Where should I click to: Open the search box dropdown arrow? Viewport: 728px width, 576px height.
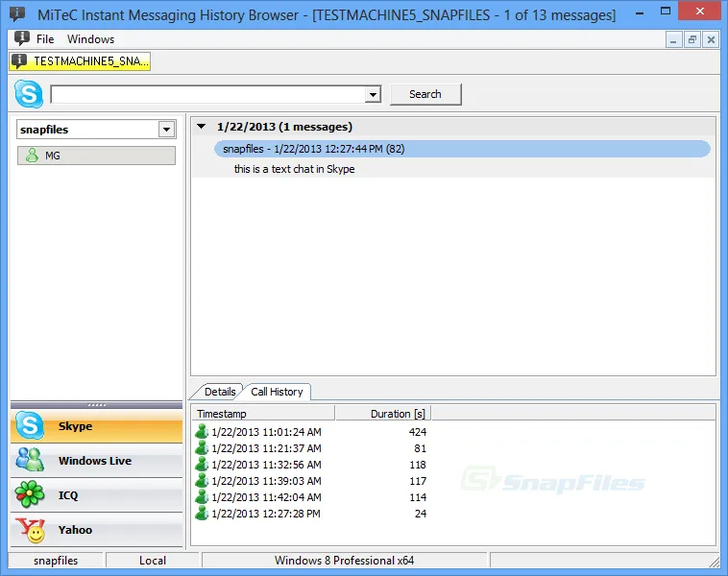coord(373,95)
